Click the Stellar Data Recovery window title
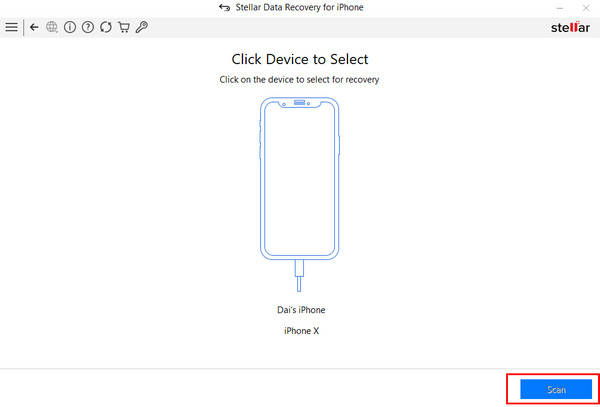Screen dimensions: 600x407 click(x=300, y=7)
